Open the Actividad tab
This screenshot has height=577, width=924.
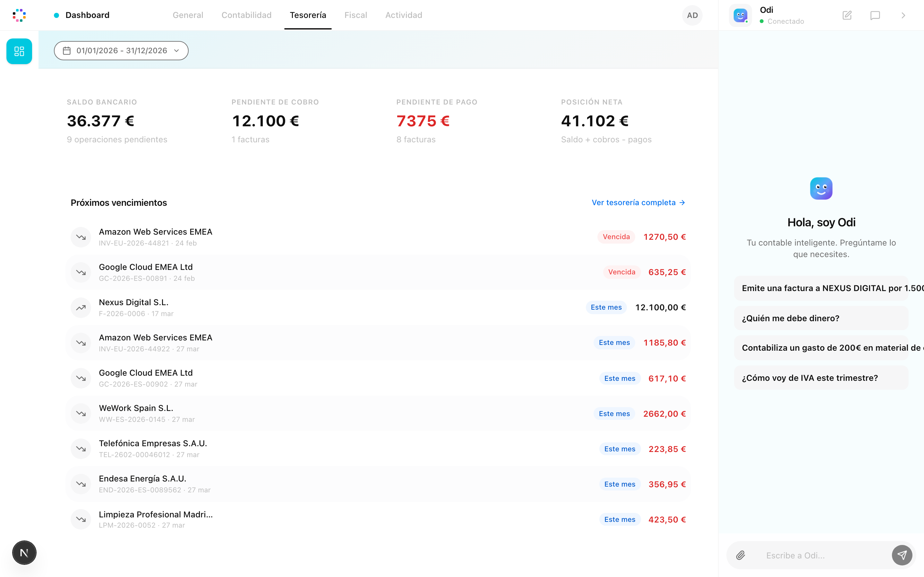pos(403,15)
